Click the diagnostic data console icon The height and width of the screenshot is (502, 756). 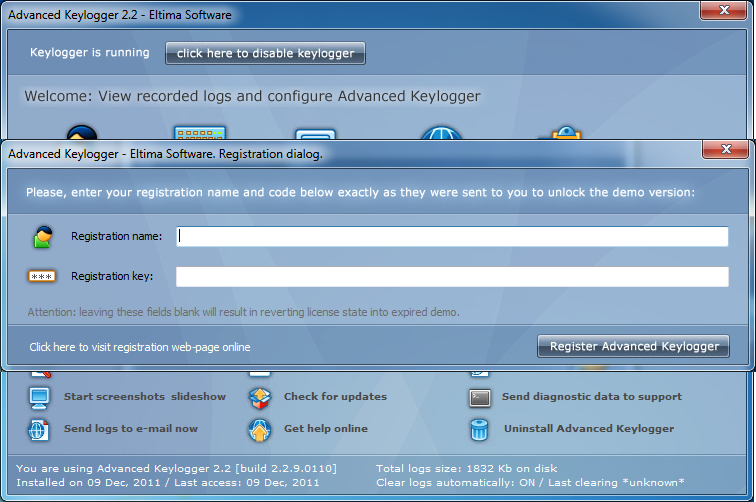tap(479, 397)
